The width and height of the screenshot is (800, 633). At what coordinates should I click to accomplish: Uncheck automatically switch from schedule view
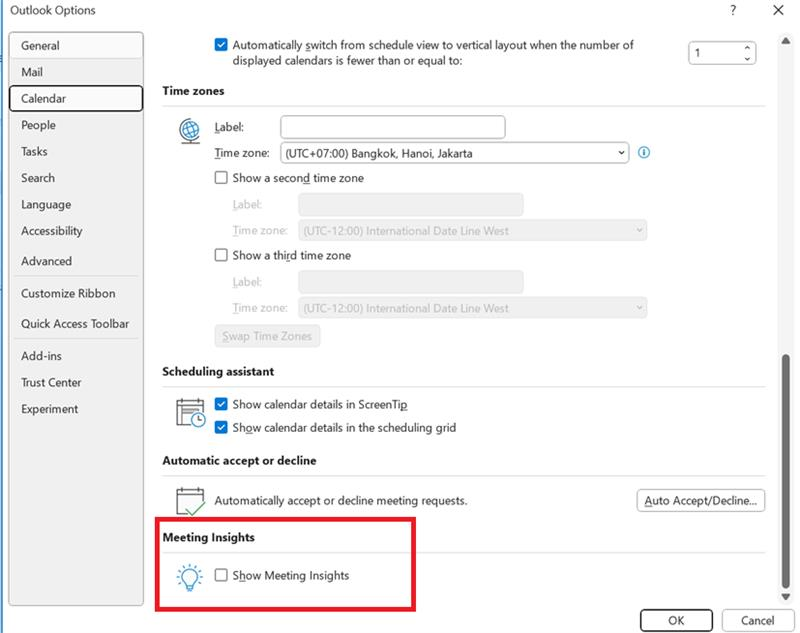tap(221, 45)
